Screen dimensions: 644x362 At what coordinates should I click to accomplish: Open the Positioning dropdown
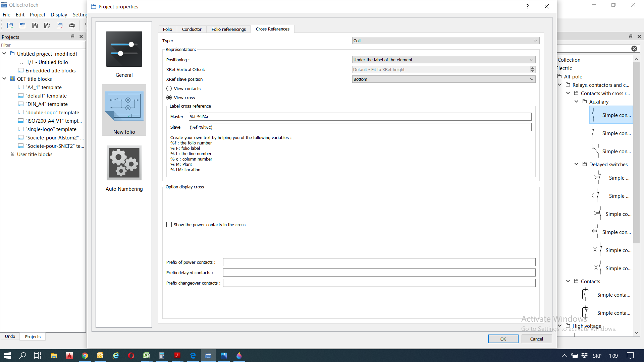pyautogui.click(x=443, y=60)
